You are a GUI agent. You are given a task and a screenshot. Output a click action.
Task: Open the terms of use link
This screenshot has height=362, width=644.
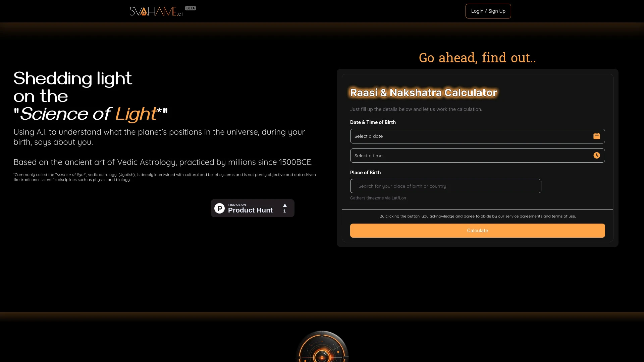[562, 216]
